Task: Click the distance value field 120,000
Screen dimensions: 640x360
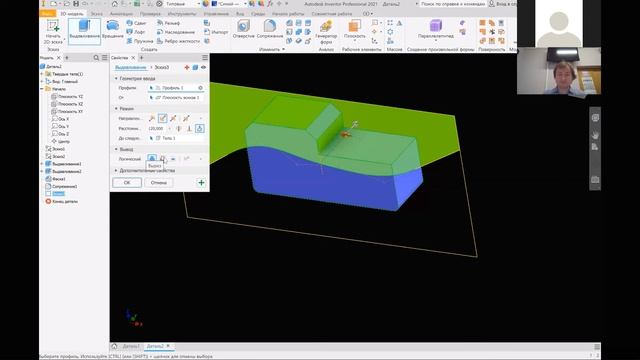Action: [x=158, y=129]
